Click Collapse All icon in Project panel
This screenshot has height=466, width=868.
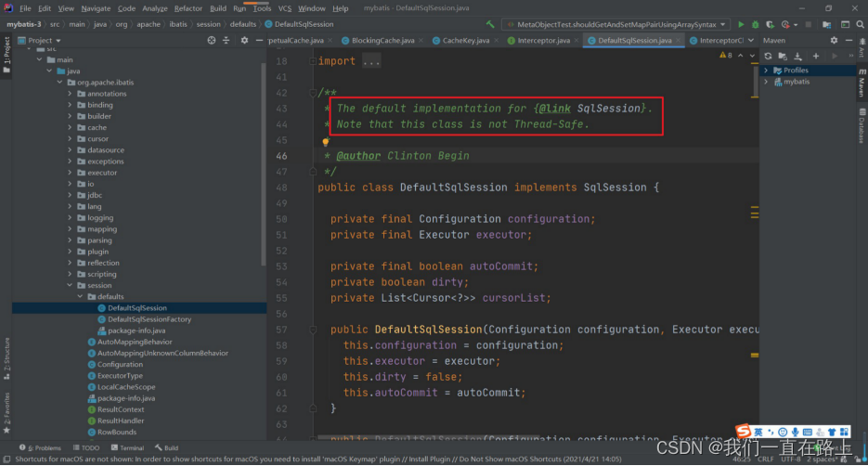coord(226,41)
